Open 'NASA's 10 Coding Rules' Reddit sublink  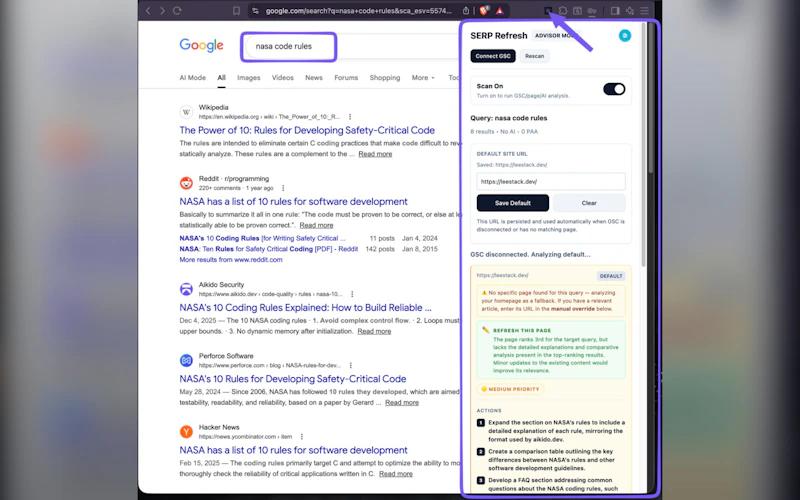[x=262, y=238]
